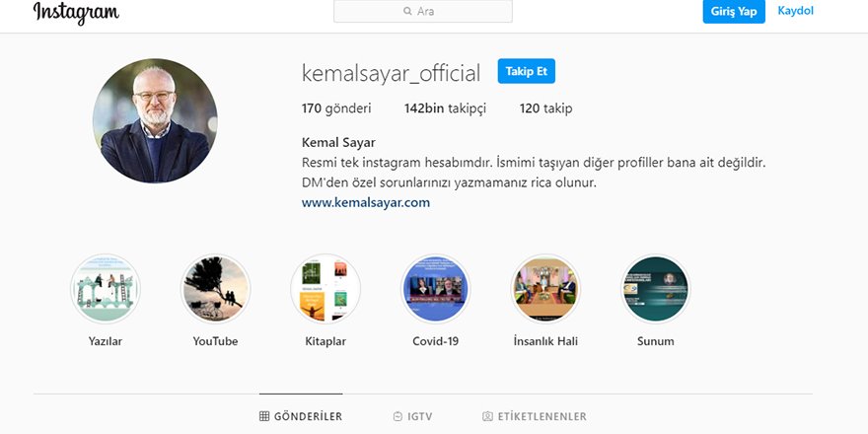The height and width of the screenshot is (434, 868).
Task: View the 142bin takipçi followers list
Action: click(x=445, y=108)
